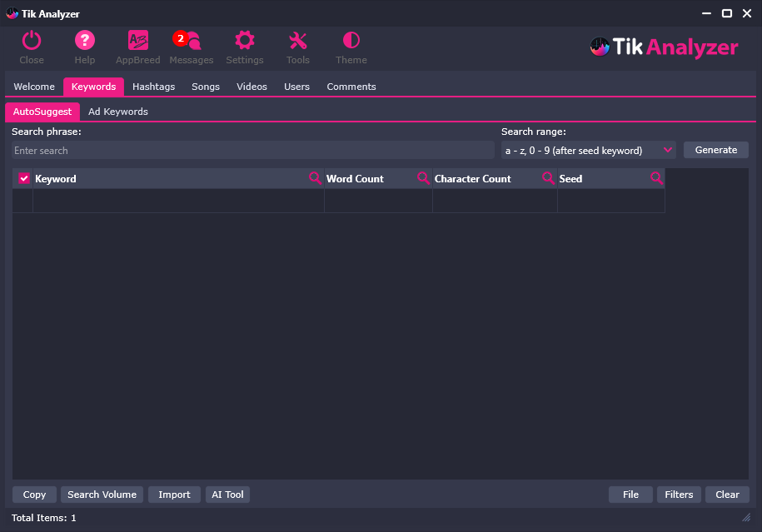The image size is (762, 532).
Task: Maximize the Tik Analyzer window
Action: click(x=726, y=13)
